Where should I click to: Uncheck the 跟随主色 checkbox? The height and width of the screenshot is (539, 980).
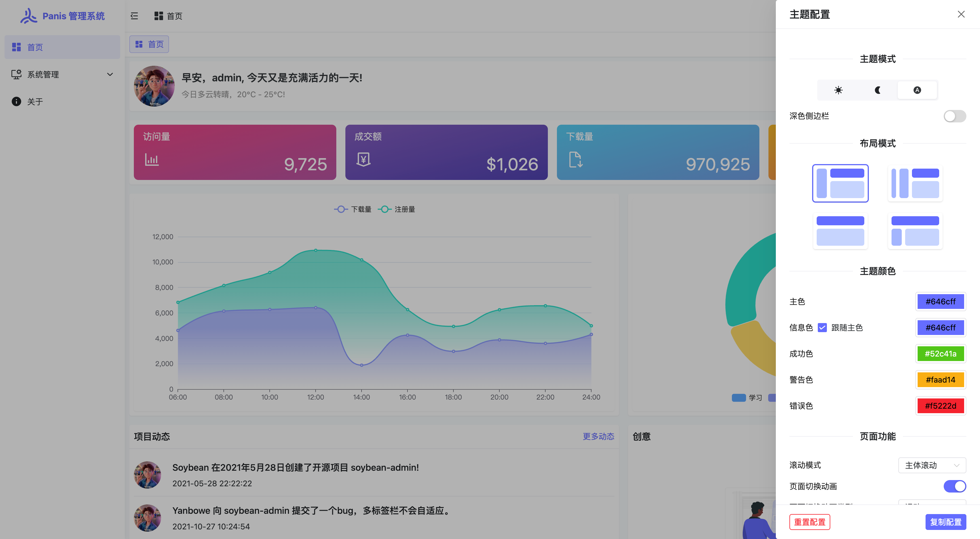coord(822,328)
